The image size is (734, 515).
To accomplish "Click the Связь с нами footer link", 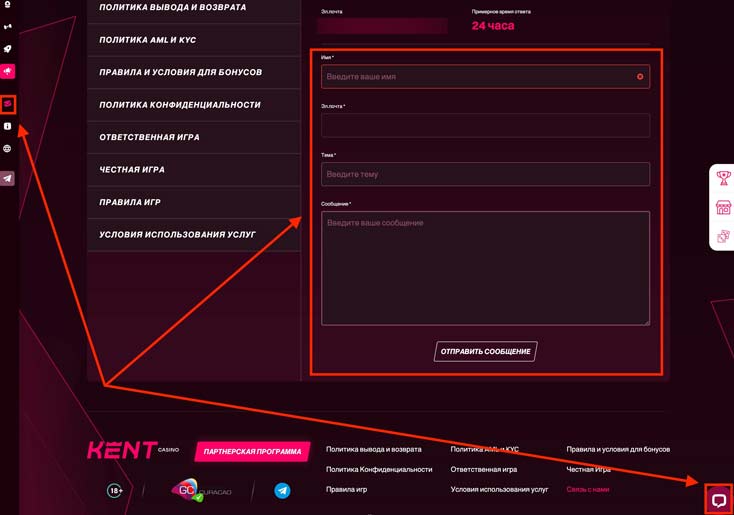I will pos(587,489).
